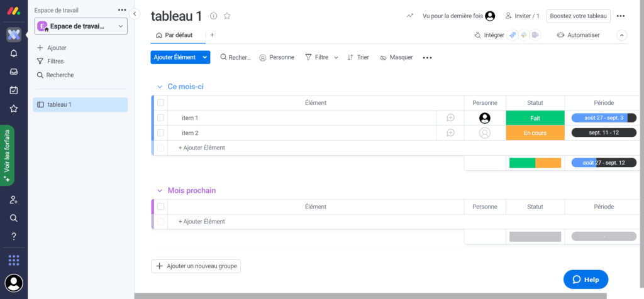The image size is (644, 299).
Task: Check the checkbox for item 2
Action: click(160, 133)
